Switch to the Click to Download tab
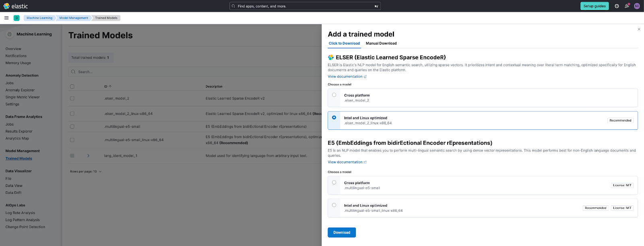The width and height of the screenshot is (644, 246). point(344,43)
